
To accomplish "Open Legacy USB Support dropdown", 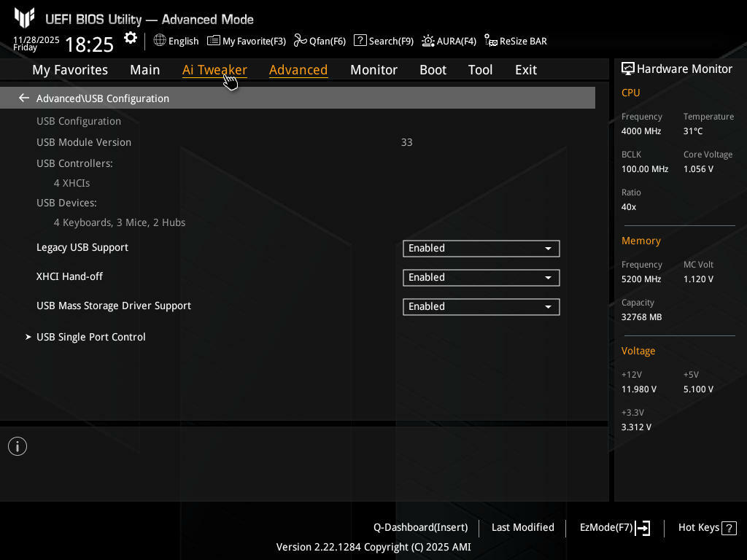I will (481, 249).
